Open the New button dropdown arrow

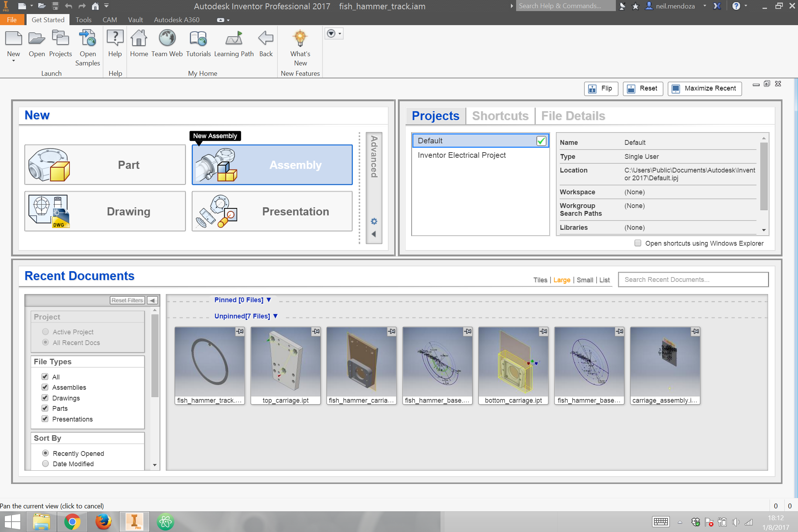(14, 61)
